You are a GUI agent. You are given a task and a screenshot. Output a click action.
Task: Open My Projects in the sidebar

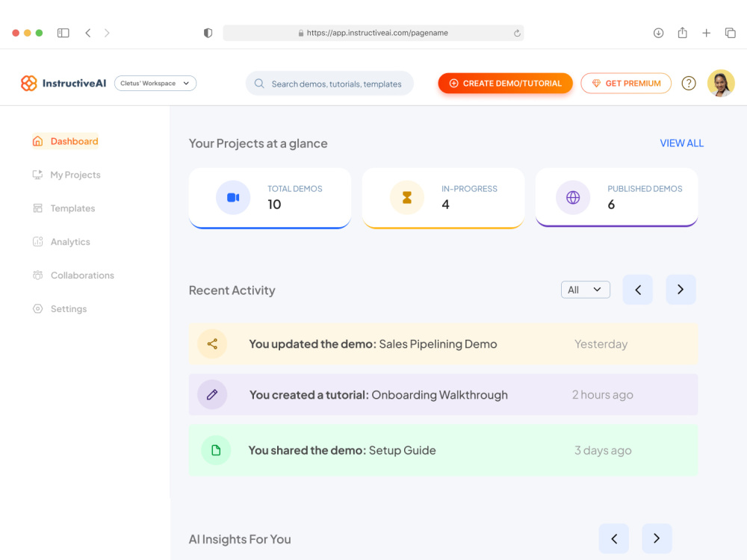tap(66, 175)
